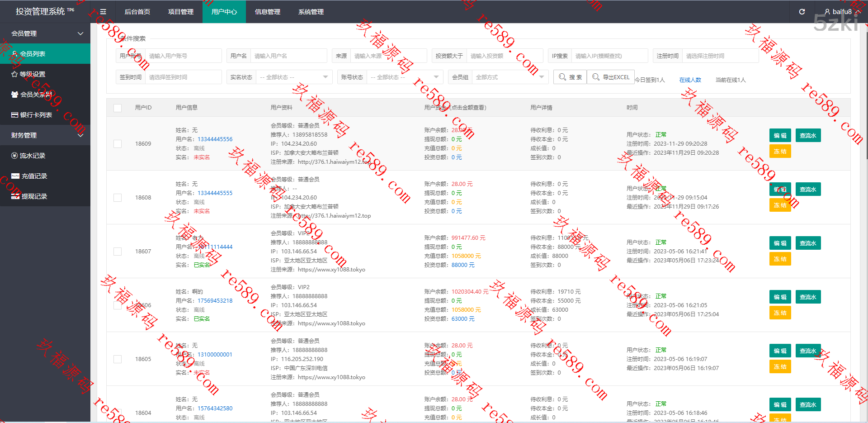Check the box for user 18609

pyautogui.click(x=118, y=144)
